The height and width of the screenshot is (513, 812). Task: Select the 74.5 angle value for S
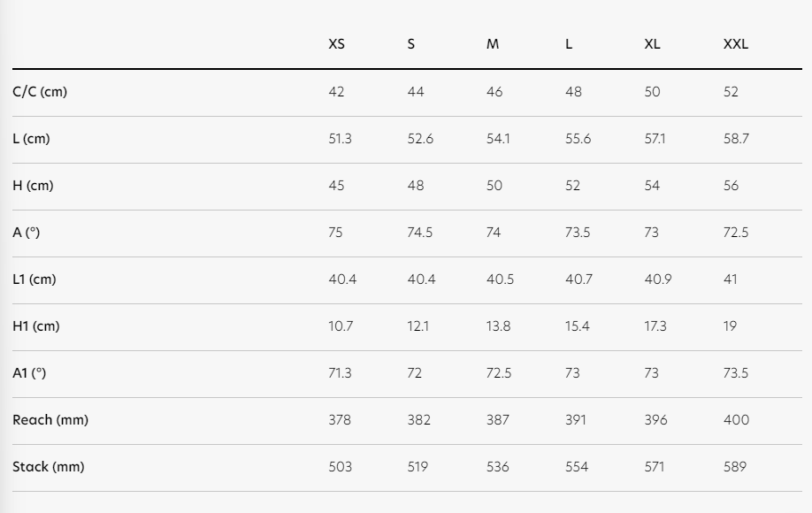(x=420, y=233)
